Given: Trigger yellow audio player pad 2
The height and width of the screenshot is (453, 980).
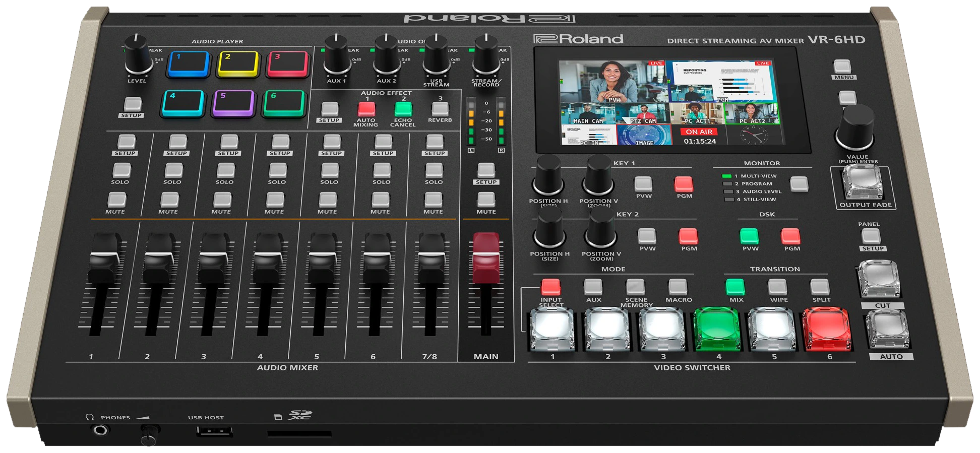Looking at the screenshot, I should 238,64.
